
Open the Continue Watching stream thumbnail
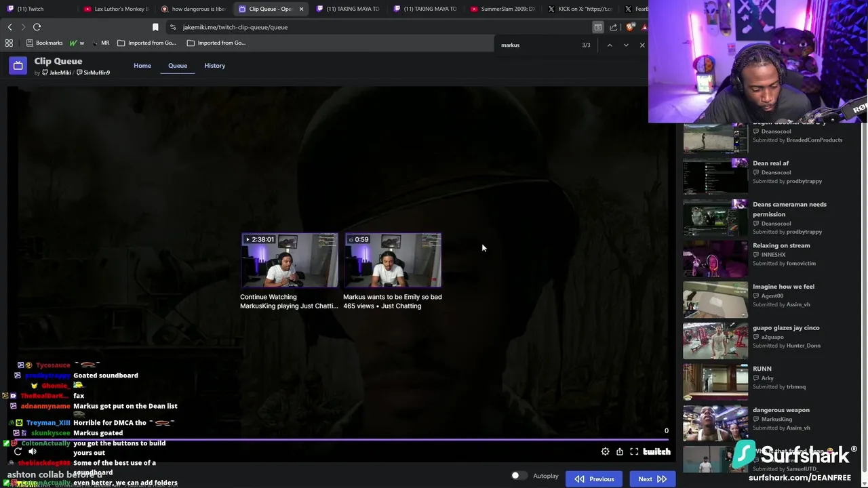(290, 260)
